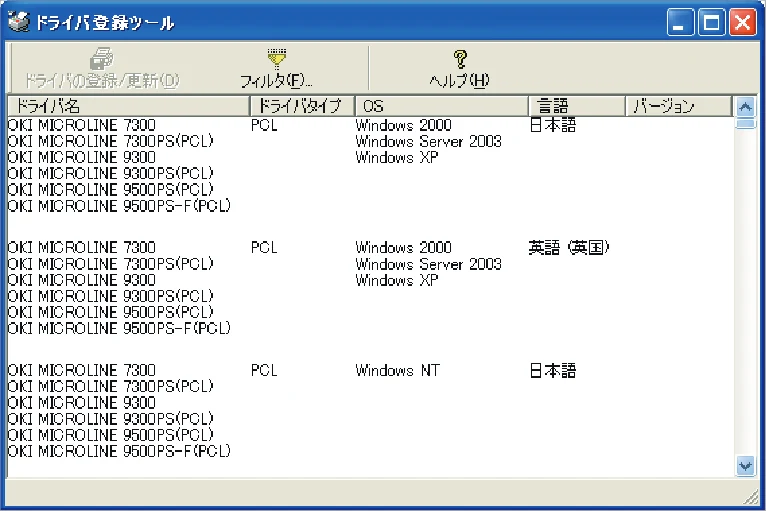Select OKI MICROLINE 9500PS-F(PCL) in the first group

coord(119,206)
